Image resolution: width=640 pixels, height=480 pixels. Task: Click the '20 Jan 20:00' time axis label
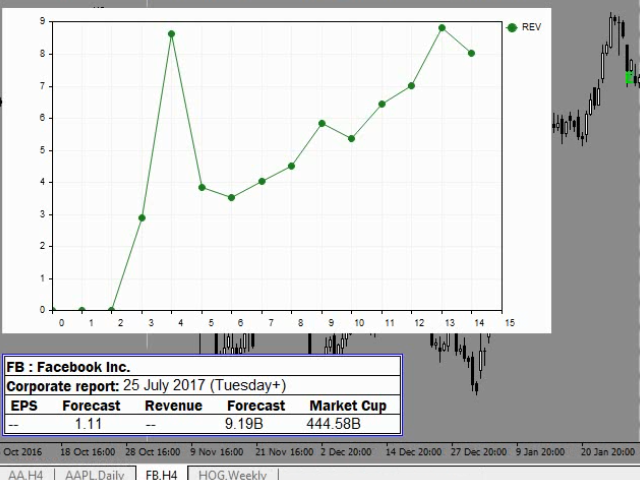[x=607, y=452]
